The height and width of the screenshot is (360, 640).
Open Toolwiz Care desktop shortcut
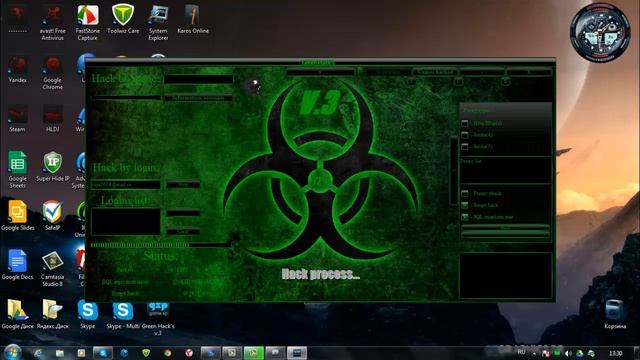[123, 20]
